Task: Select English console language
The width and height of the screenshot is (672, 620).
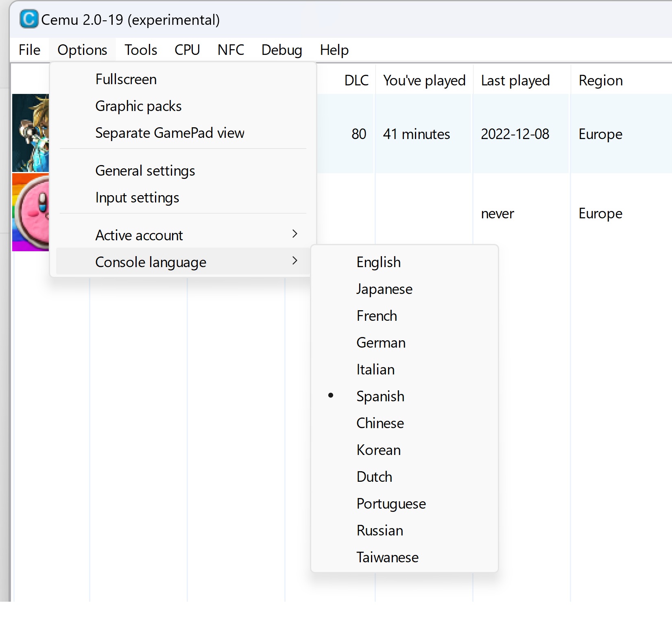Action: click(x=404, y=262)
